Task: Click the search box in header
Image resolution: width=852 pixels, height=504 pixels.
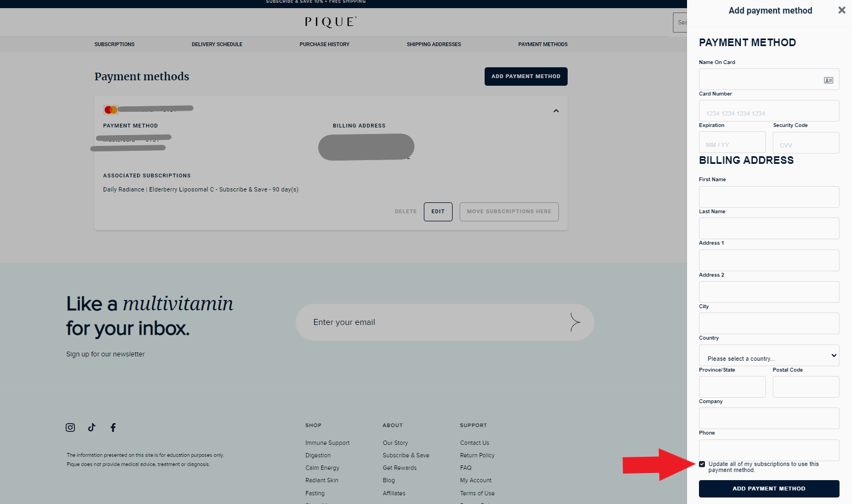Action: [680, 22]
